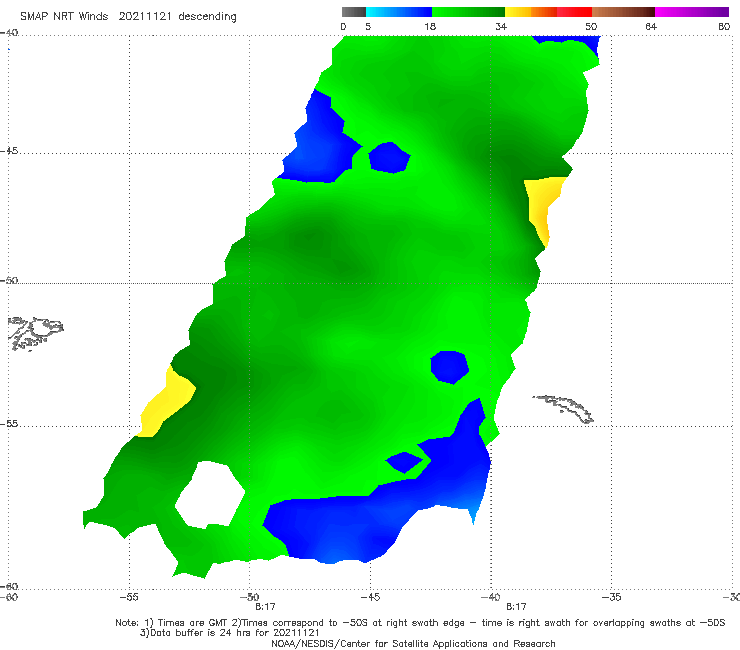This screenshot has width=740, height=650.
Task: Click the title text 'SMAP NRT Winds'
Action: click(64, 17)
